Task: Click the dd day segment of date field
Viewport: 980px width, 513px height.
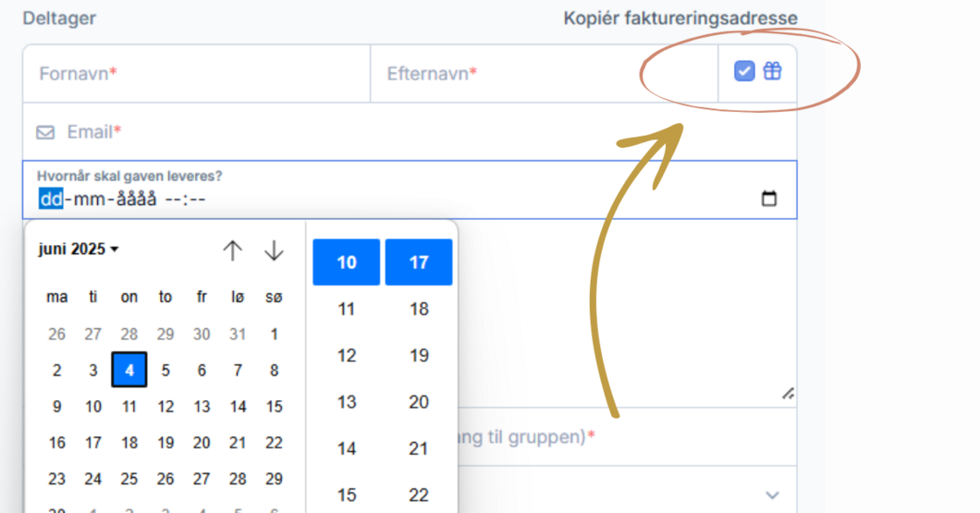Action: tap(51, 199)
